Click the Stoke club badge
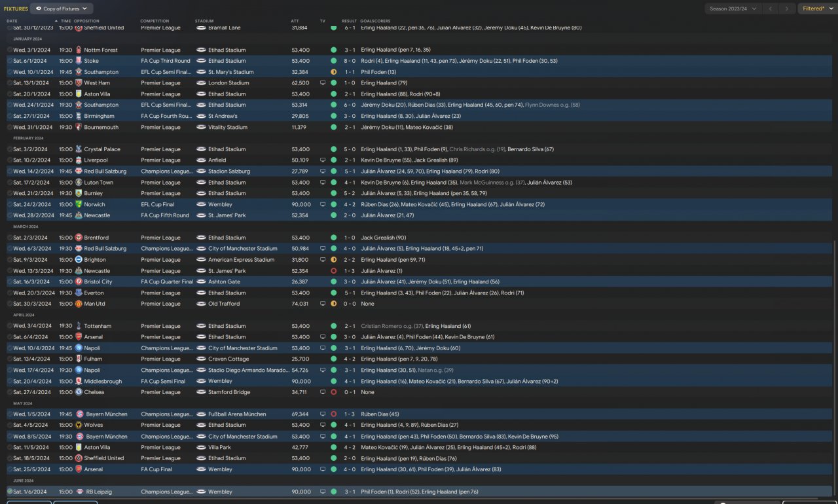 coord(79,61)
